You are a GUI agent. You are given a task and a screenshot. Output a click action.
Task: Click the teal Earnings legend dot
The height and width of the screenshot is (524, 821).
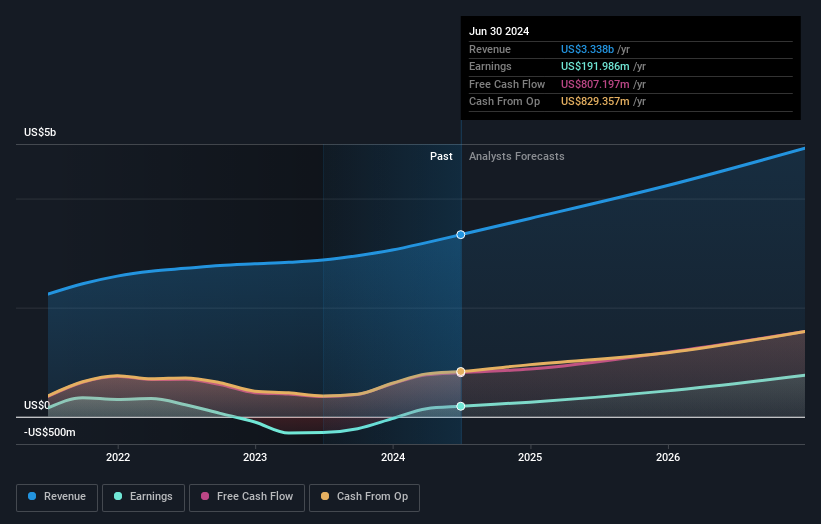pyautogui.click(x=118, y=496)
